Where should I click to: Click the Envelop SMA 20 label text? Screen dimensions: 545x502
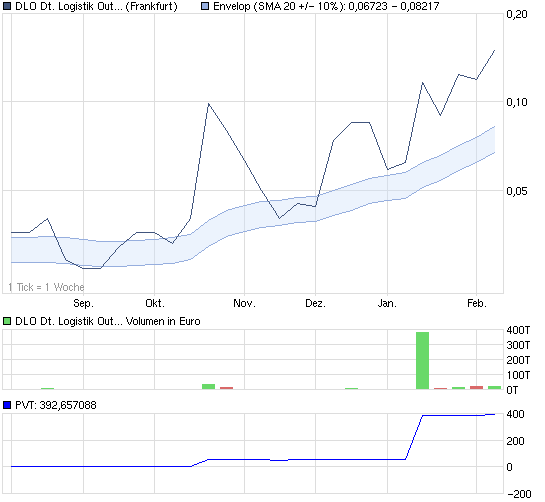[326, 6]
